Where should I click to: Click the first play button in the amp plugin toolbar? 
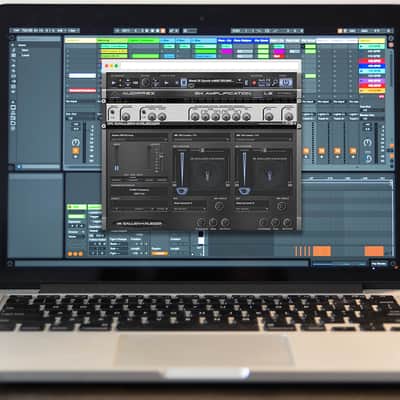click(114, 82)
